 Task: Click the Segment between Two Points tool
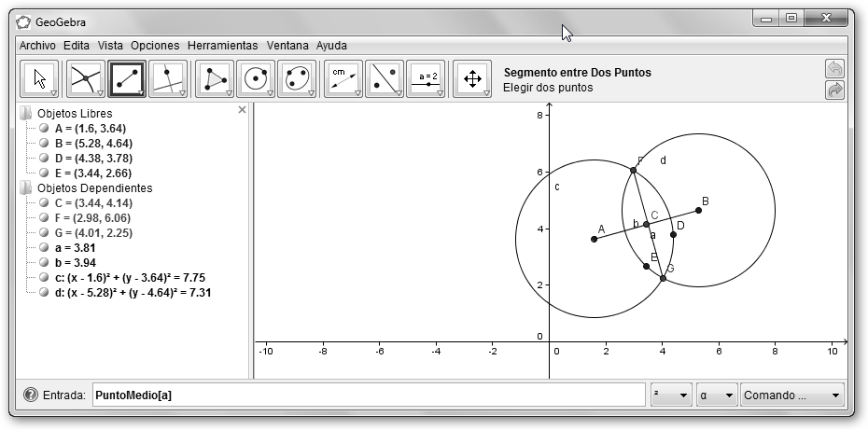click(x=127, y=78)
